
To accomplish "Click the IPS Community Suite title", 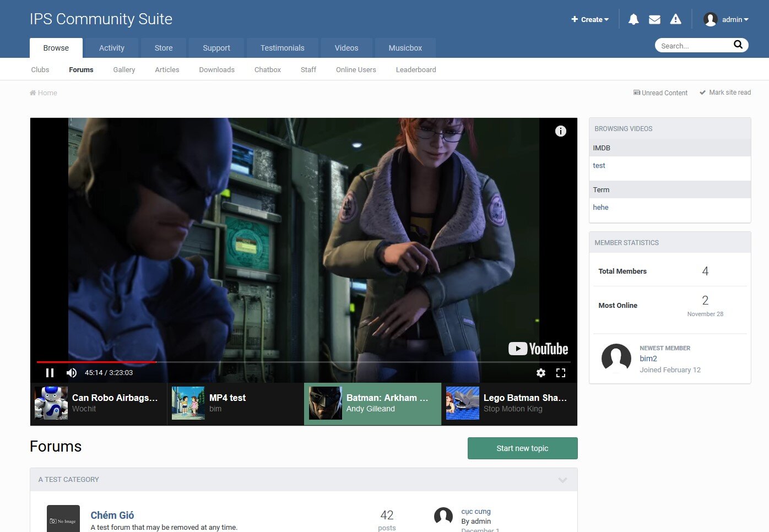I will (101, 19).
